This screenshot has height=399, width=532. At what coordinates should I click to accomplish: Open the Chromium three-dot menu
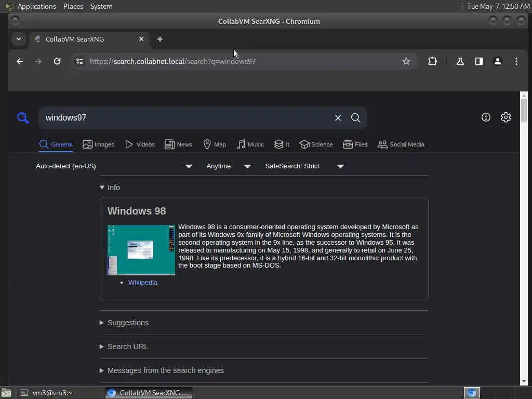click(516, 61)
